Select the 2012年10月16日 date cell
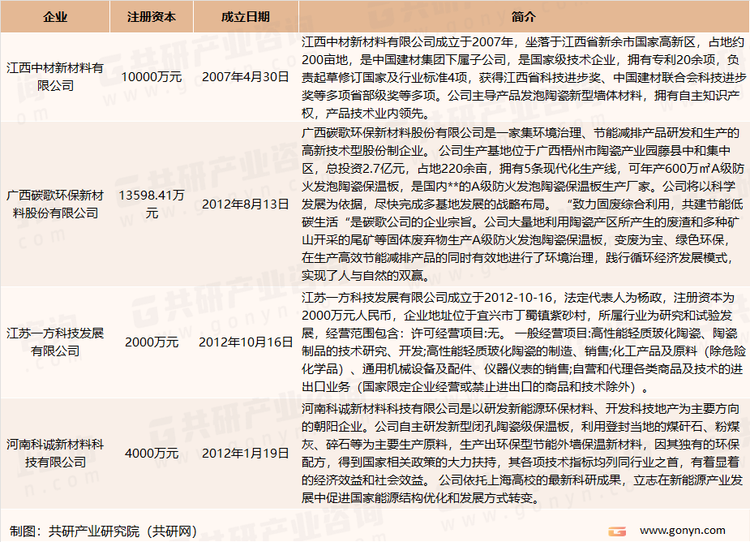 [x=245, y=342]
